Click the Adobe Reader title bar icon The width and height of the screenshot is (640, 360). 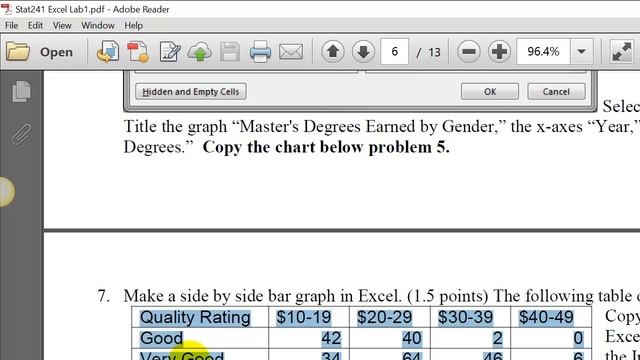point(6,9)
